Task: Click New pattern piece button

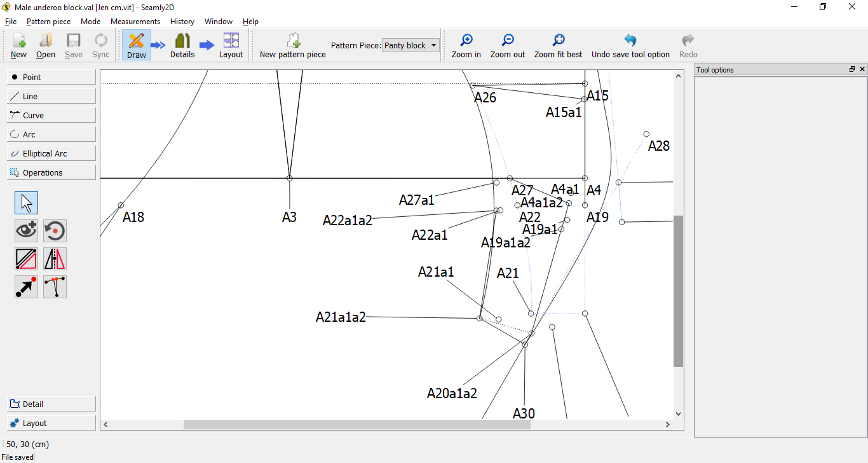Action: (292, 46)
